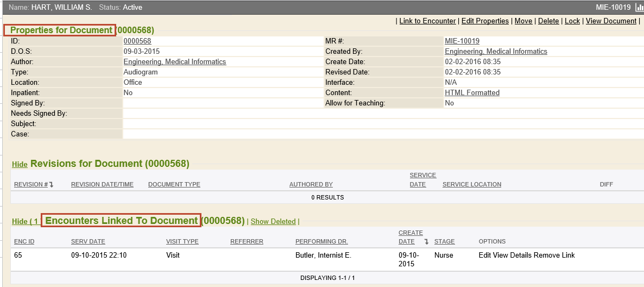This screenshot has width=644, height=287.
Task: Lock this document
Action: 572,21
